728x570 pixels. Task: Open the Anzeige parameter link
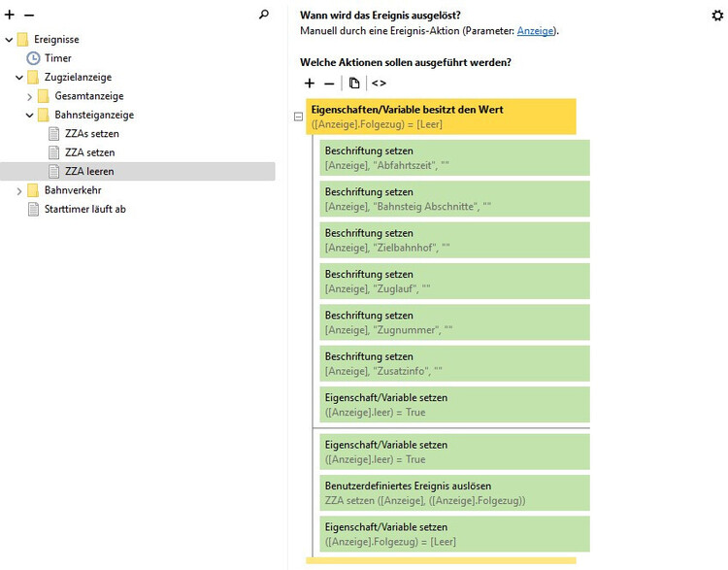535,30
